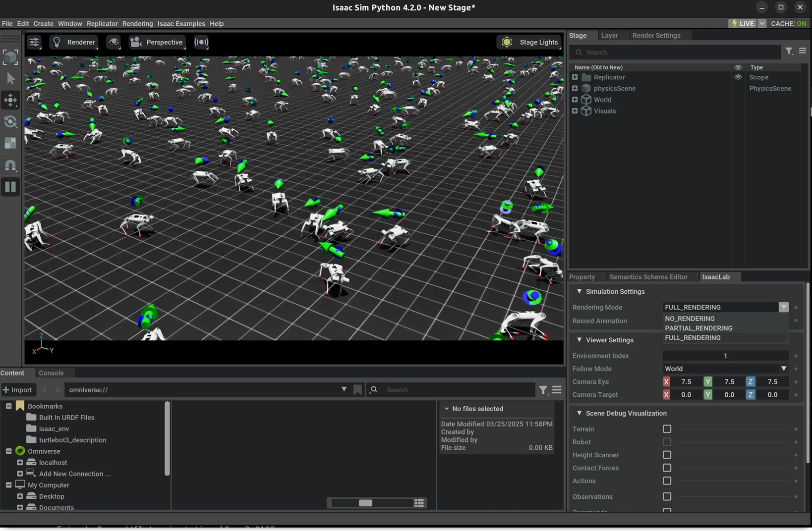Toggle visibility eye of Replicator prim

coord(738,77)
